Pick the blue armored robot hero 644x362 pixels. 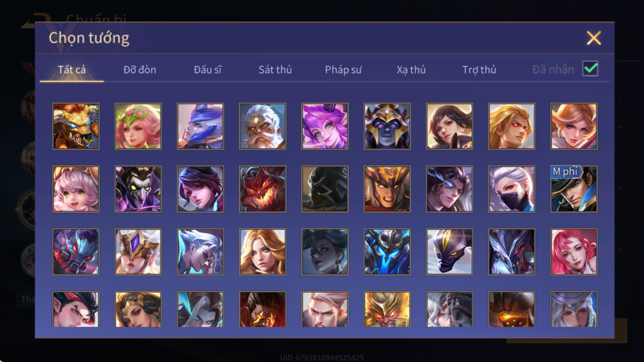click(x=387, y=252)
